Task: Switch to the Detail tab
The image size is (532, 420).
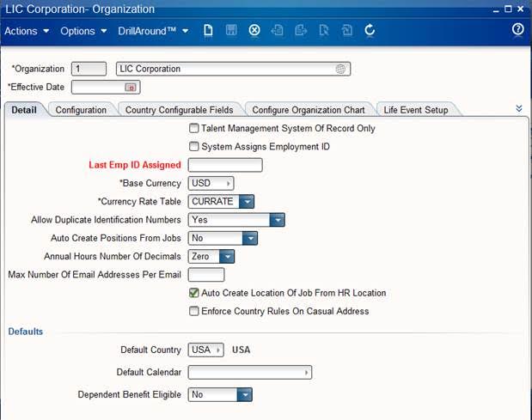Action: coord(24,110)
